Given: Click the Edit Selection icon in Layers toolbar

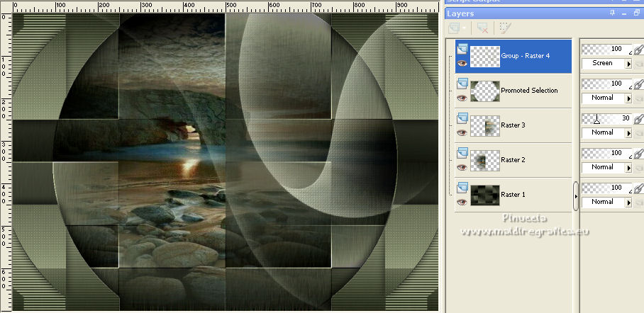Looking at the screenshot, I should point(505,28).
